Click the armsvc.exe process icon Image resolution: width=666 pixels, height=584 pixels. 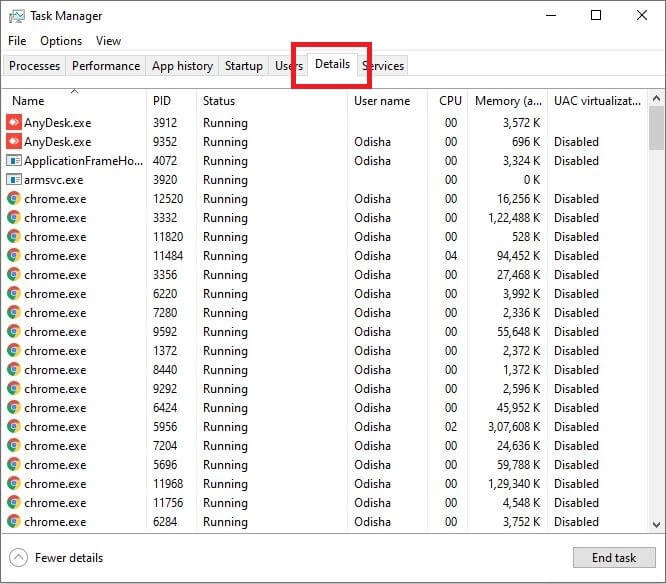[14, 180]
